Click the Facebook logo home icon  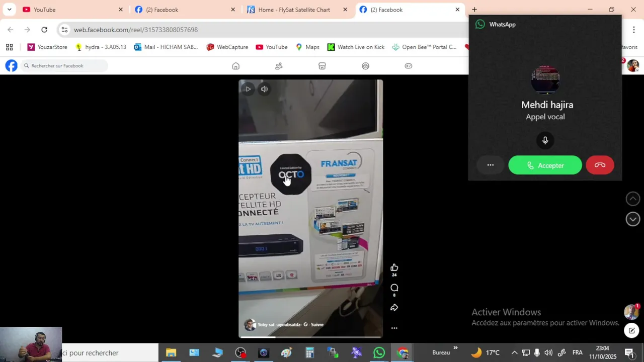(11, 66)
